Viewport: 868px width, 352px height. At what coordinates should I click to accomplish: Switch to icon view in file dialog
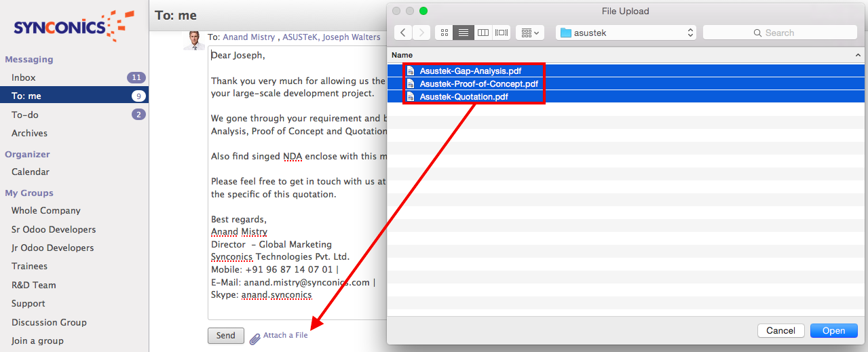[x=444, y=33]
